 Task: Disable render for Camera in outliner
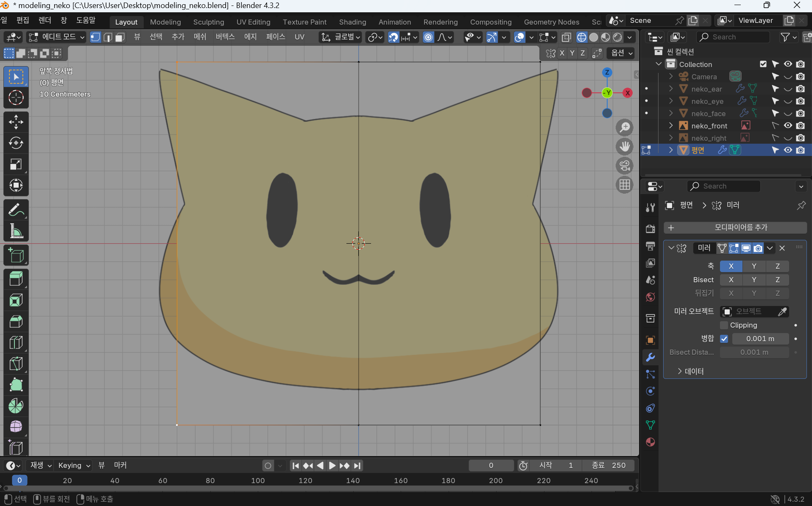point(801,77)
